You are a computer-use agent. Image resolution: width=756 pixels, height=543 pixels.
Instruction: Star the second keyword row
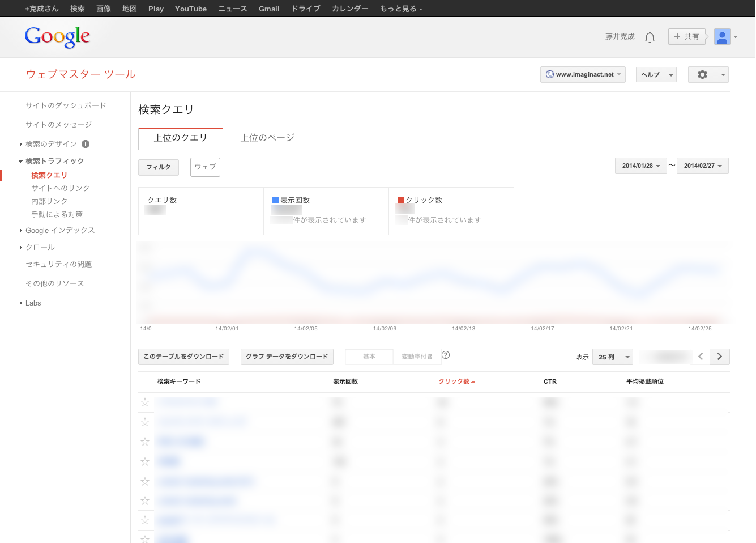(145, 422)
